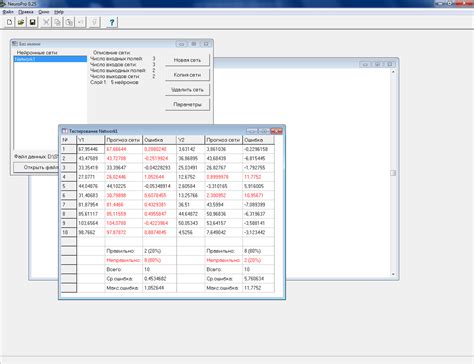Open the Help menu
The width and height of the screenshot is (474, 364).
tap(59, 12)
